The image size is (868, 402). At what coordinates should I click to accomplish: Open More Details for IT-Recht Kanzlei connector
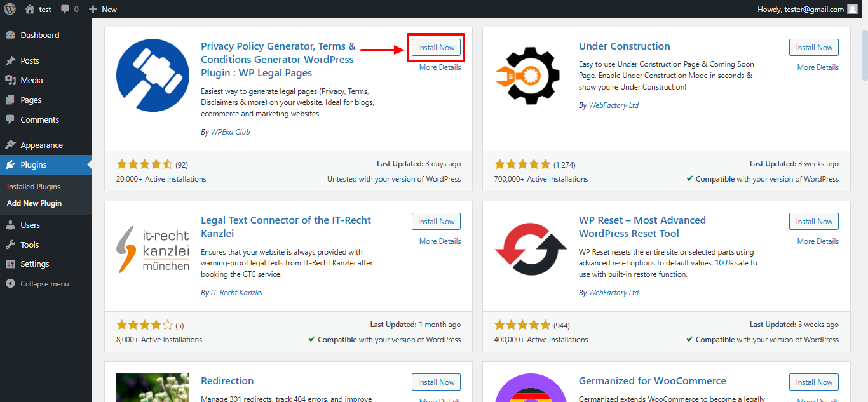(440, 241)
